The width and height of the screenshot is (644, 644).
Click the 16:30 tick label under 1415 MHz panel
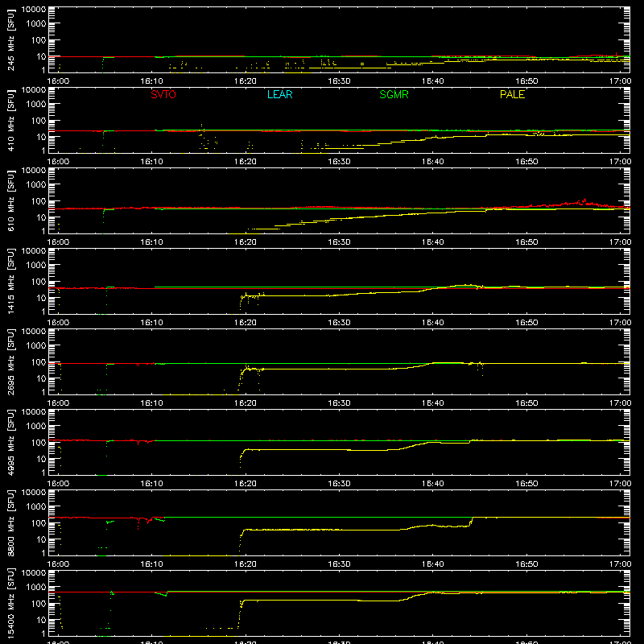pyautogui.click(x=339, y=323)
